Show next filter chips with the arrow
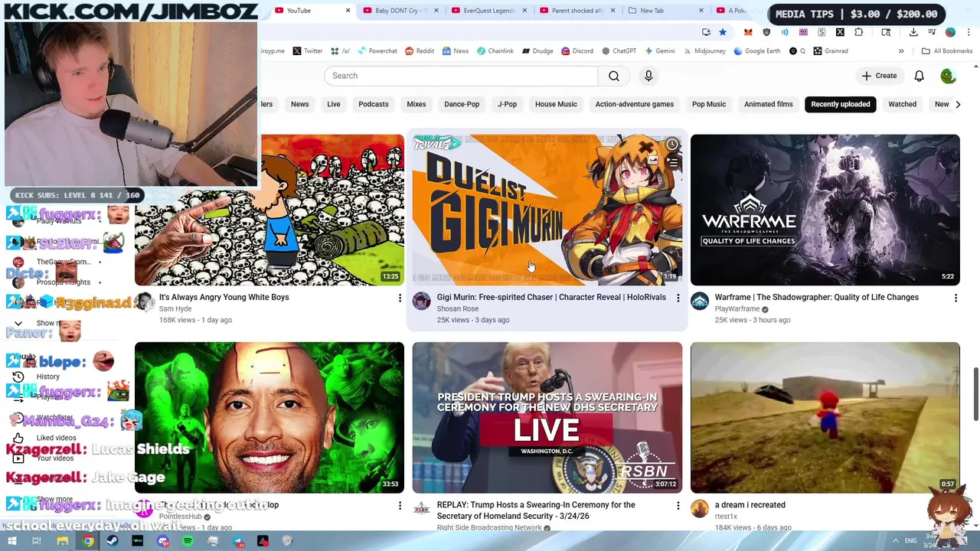The height and width of the screenshot is (551, 980). point(957,104)
